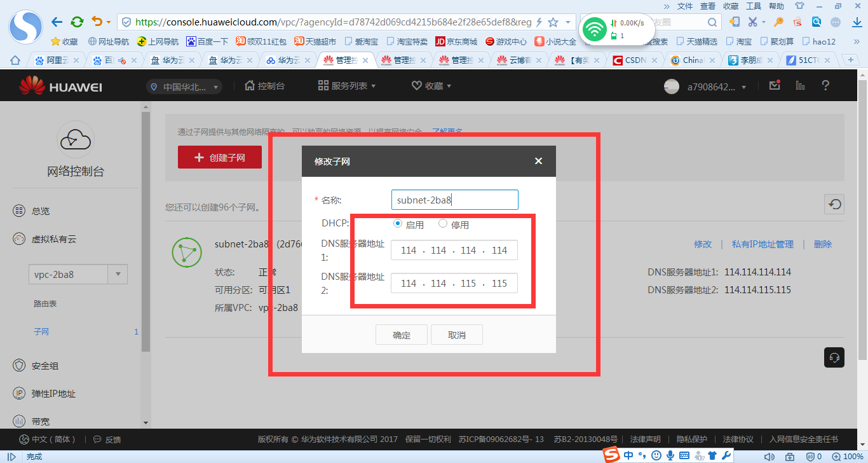The width and height of the screenshot is (868, 463).
Task: Open 私有IP地址管理 link
Action: pos(763,244)
